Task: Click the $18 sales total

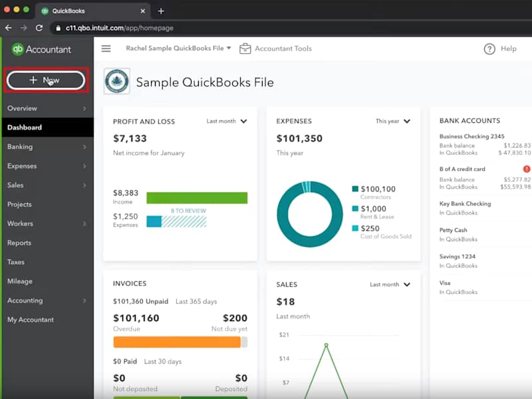Action: (285, 302)
